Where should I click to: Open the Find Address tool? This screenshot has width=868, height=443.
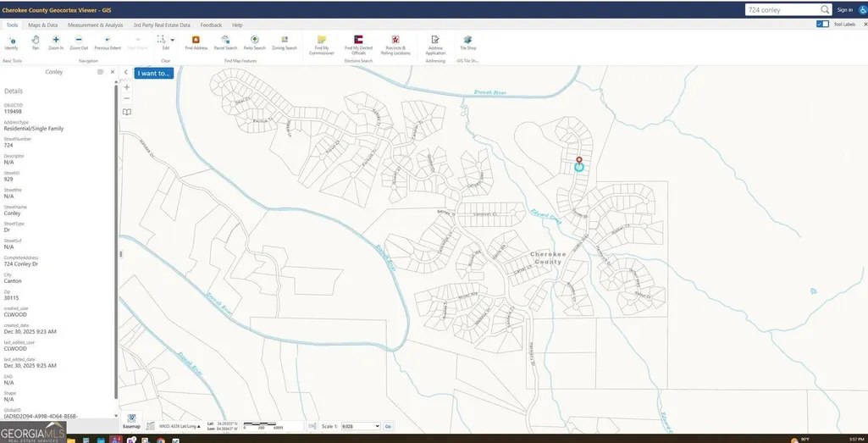click(196, 42)
